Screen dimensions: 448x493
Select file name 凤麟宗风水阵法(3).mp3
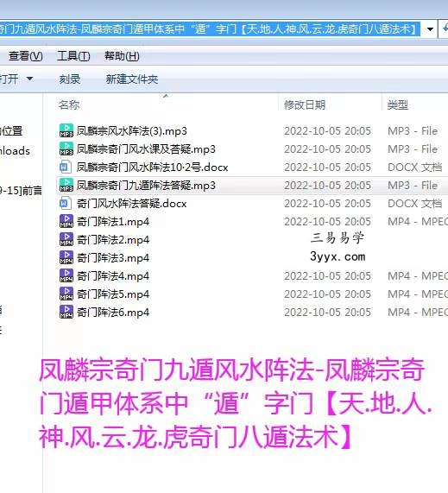(x=132, y=130)
